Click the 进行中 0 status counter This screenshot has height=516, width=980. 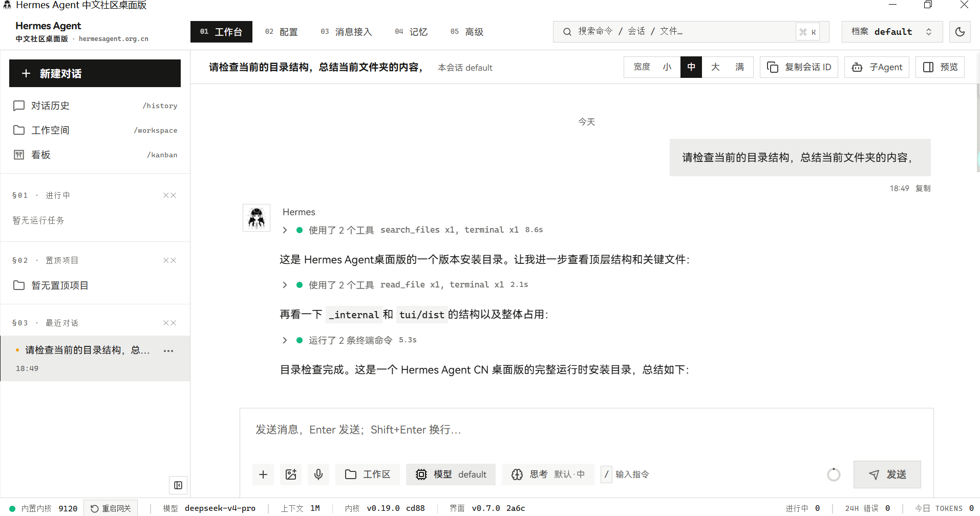(x=803, y=508)
